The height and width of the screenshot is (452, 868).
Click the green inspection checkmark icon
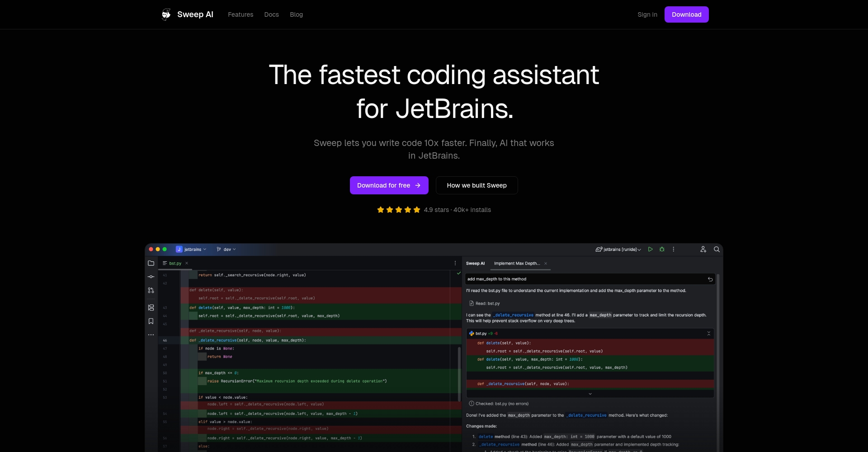[459, 273]
